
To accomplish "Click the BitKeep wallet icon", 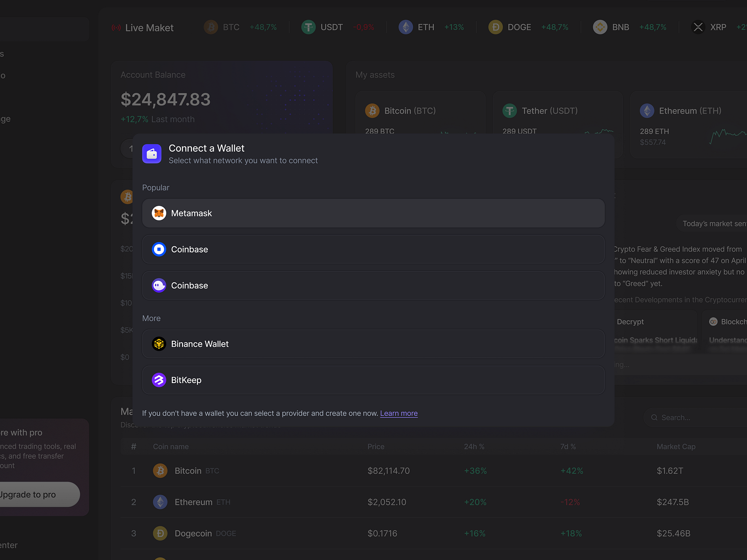I will [x=159, y=380].
